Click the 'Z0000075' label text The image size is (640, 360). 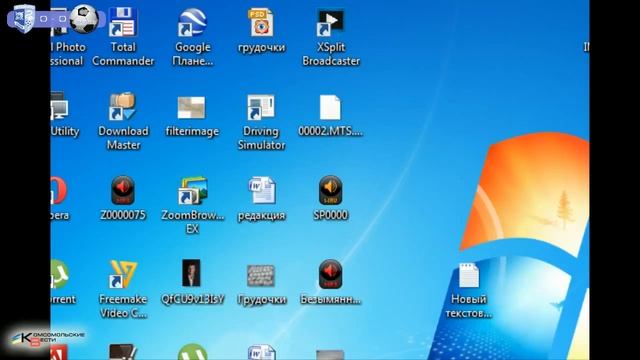pyautogui.click(x=123, y=215)
